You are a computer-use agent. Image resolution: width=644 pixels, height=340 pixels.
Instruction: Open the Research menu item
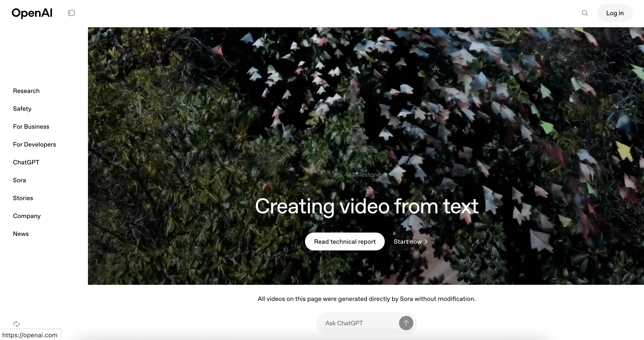[x=26, y=91]
